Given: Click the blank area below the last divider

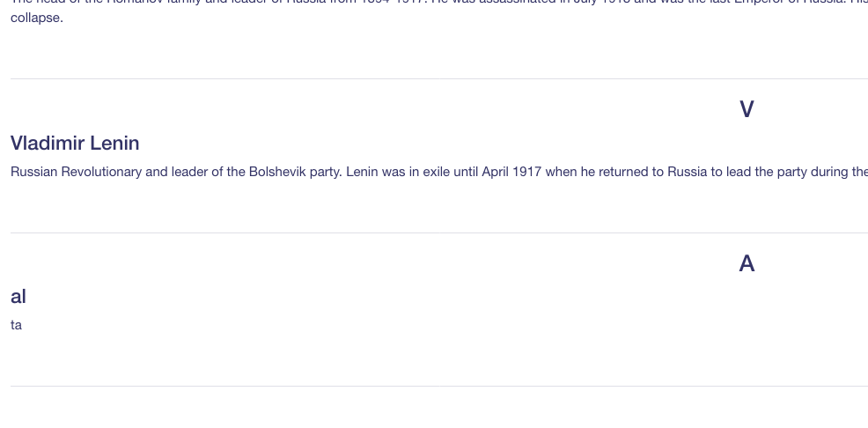Looking at the screenshot, I should [x=439, y=408].
